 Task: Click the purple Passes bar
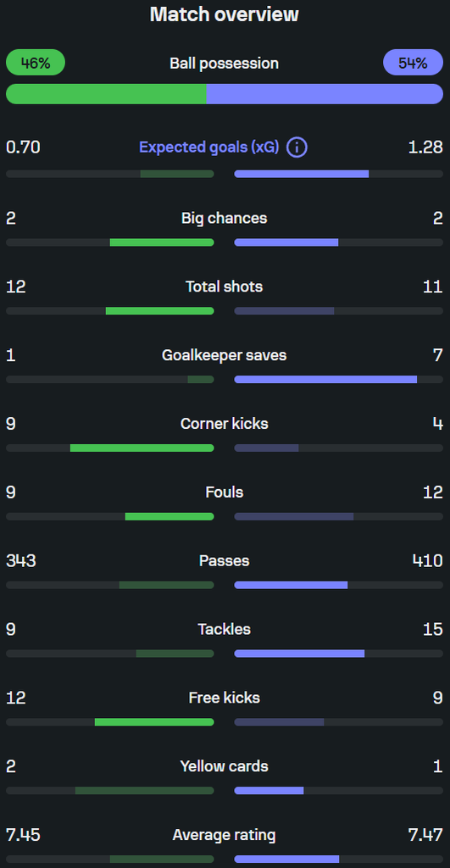pyautogui.click(x=292, y=585)
